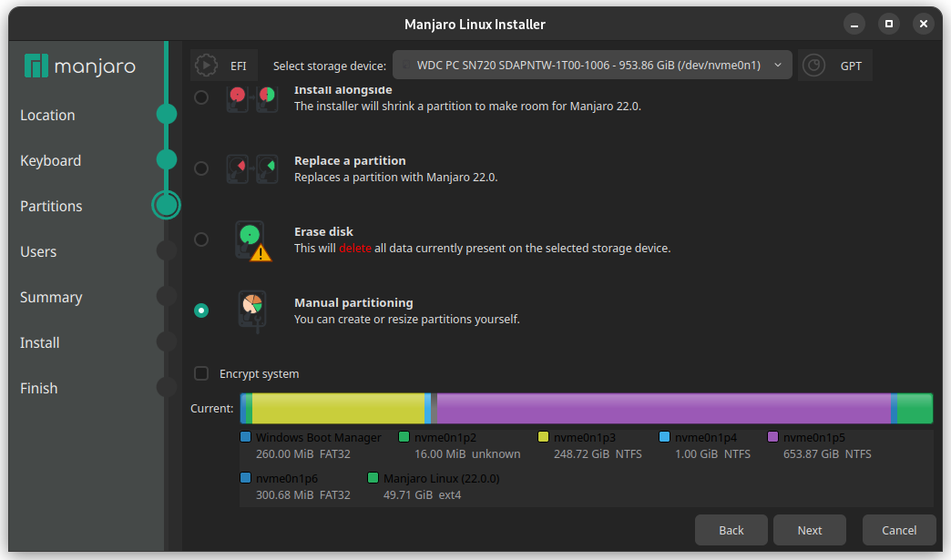The image size is (951, 560).
Task: Go to Location step in sidebar
Action: (x=47, y=115)
